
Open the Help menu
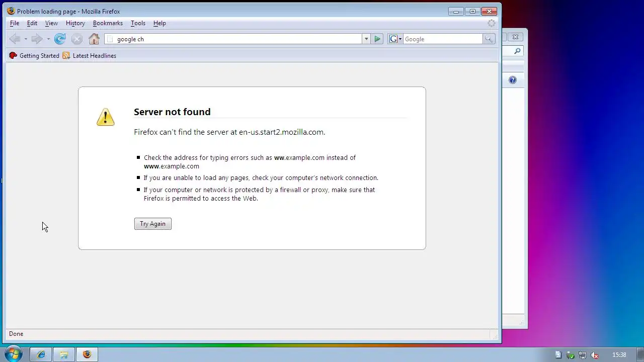coord(159,23)
